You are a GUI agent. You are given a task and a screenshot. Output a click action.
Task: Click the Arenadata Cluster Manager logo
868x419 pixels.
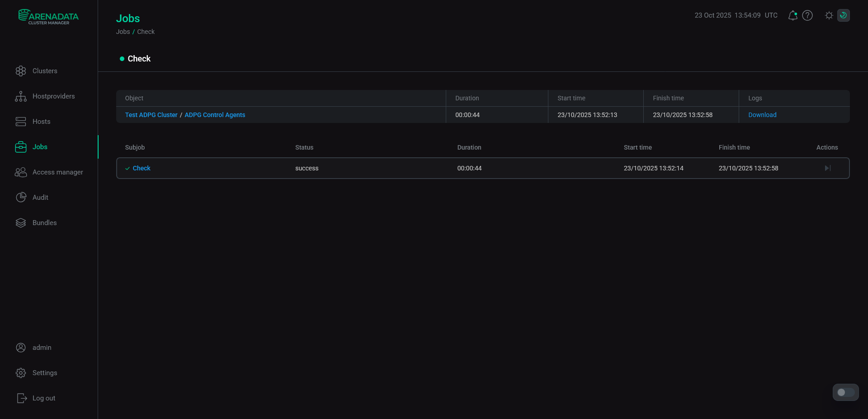tap(48, 17)
